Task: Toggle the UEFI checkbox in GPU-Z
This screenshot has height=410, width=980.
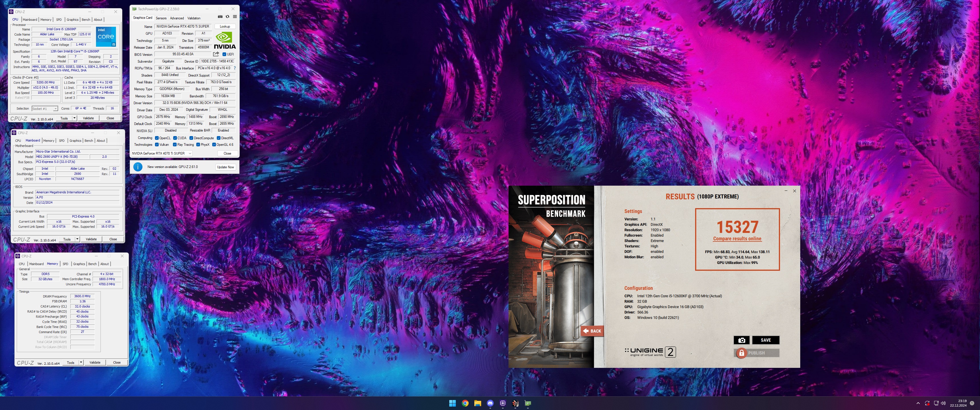Action: (224, 54)
